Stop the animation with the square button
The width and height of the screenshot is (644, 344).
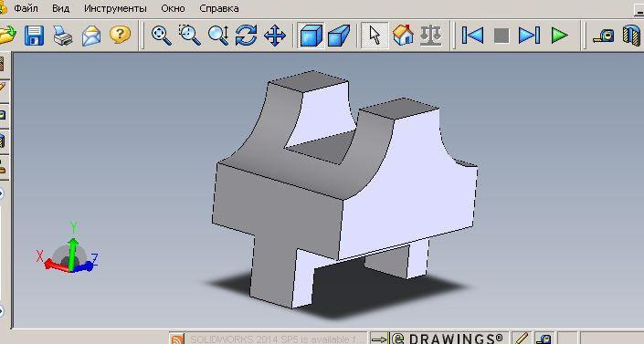(x=501, y=36)
